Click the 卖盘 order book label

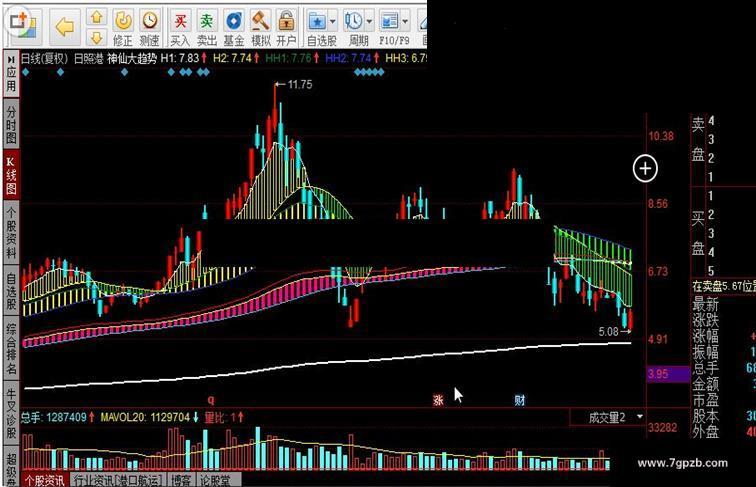click(x=698, y=140)
